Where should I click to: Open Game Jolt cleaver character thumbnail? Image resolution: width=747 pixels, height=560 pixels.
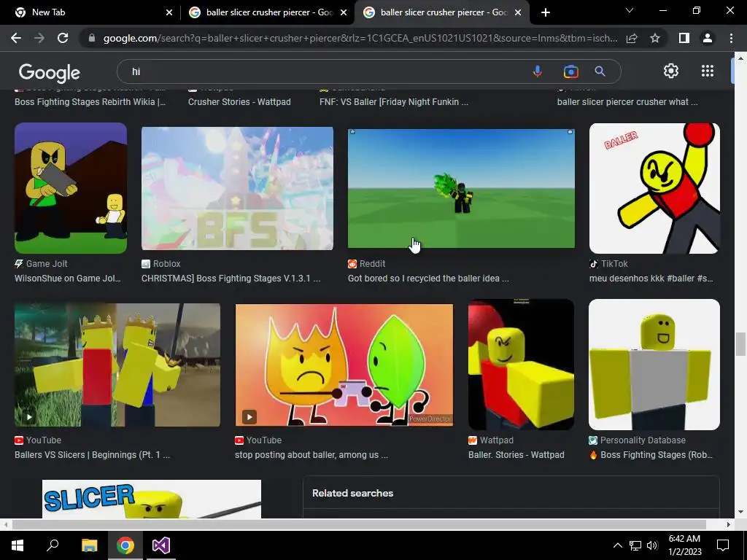(71, 188)
